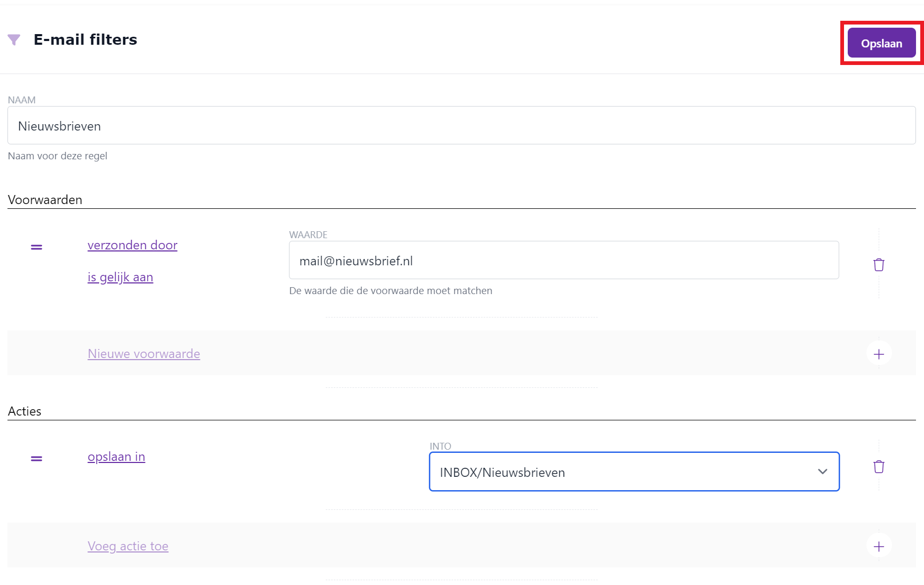
Task: Remove the 'opslaan in' action using trash icon
Action: tap(879, 467)
